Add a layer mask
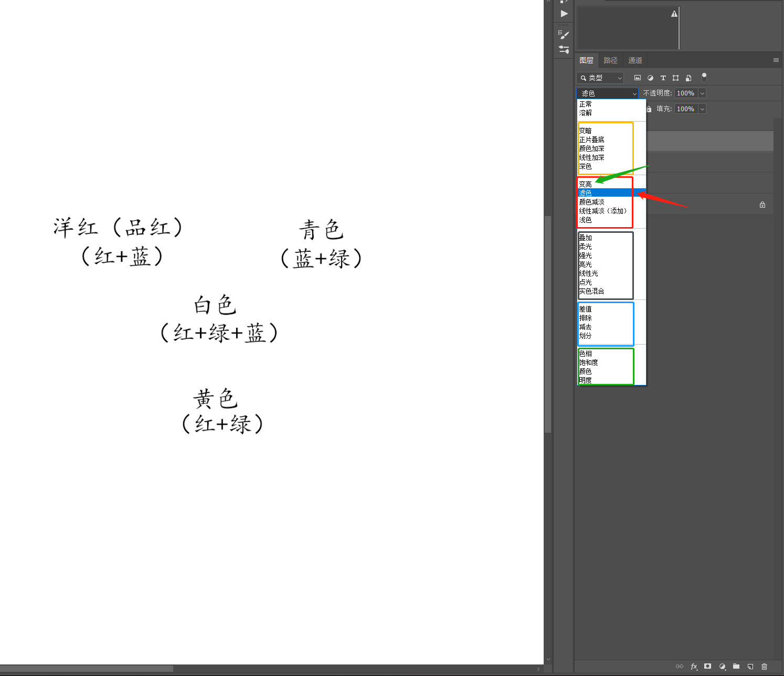 tap(708, 667)
